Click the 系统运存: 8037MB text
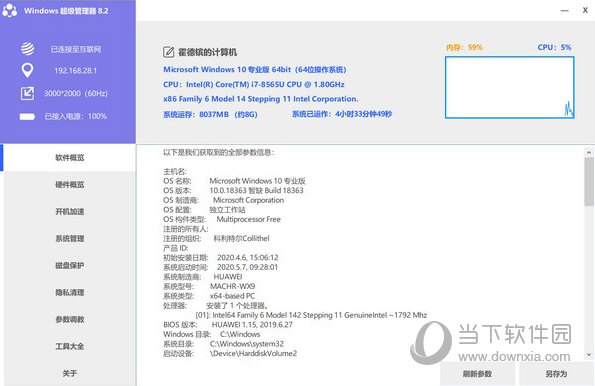 (x=210, y=114)
